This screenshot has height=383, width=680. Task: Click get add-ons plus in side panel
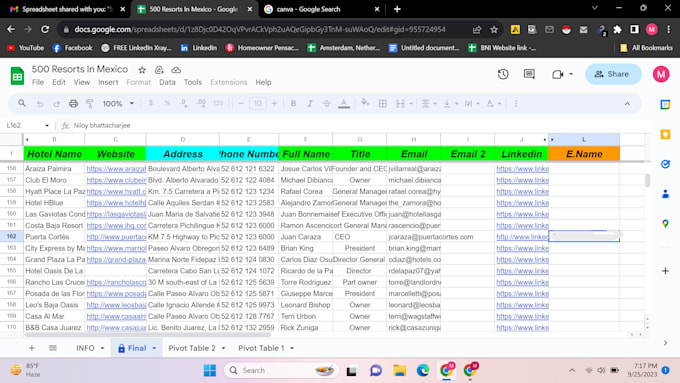tap(665, 271)
